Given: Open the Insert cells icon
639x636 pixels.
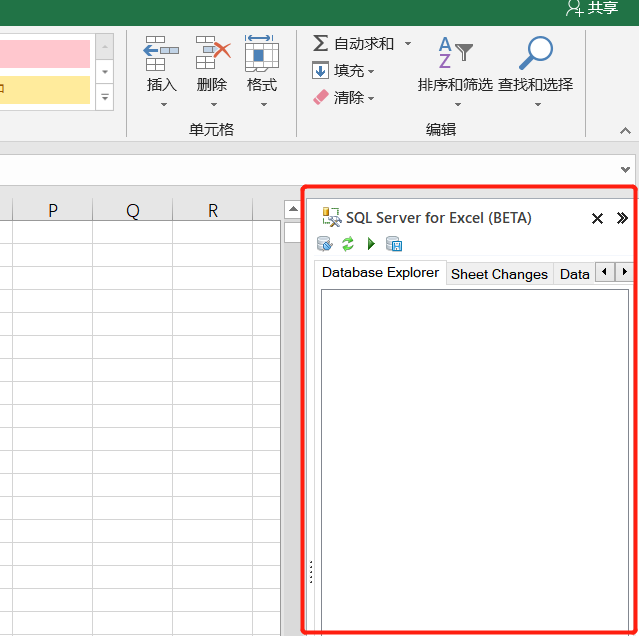Looking at the screenshot, I should click(x=161, y=53).
